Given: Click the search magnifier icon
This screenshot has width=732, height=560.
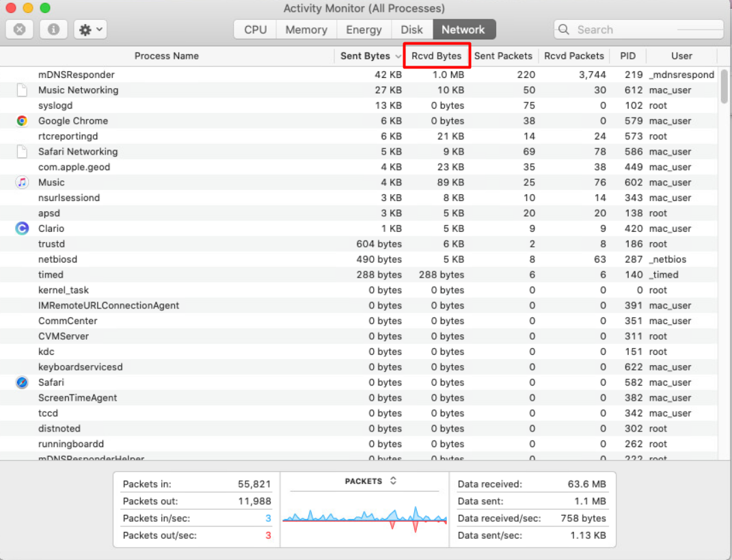Looking at the screenshot, I should pos(563,29).
